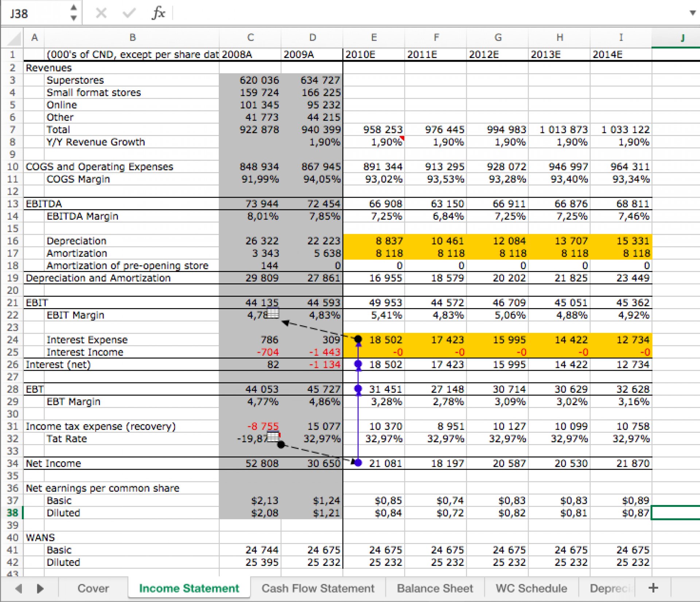Click Y/Y Revenue Growth label
This screenshot has height=602, width=700.
click(x=96, y=142)
